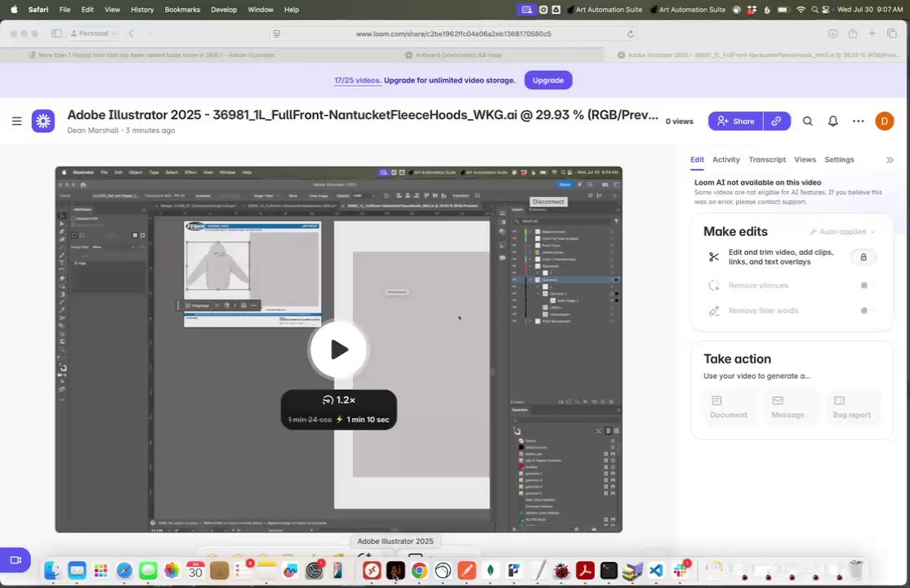Click the 1.2x playback speed label
Screen dimensions: 910x588
(x=340, y=400)
